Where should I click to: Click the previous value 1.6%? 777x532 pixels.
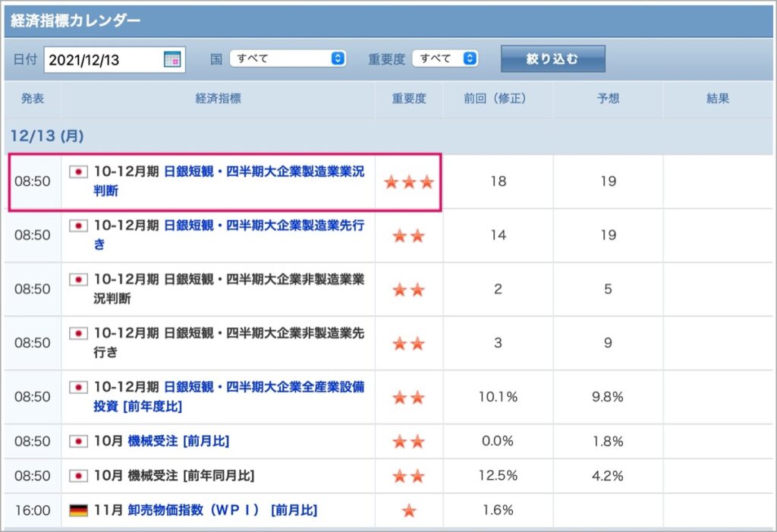click(x=498, y=510)
